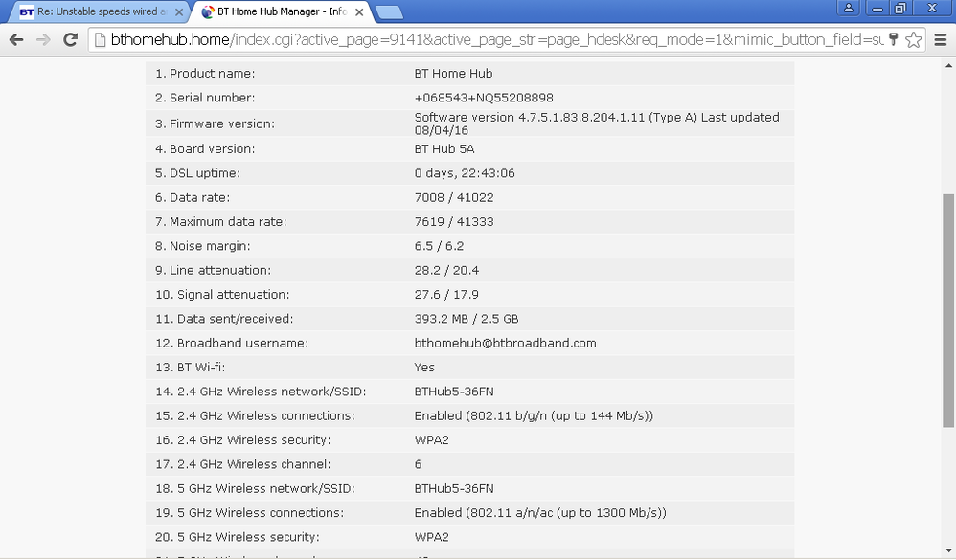Screen dimensions: 956x560
Task: Close the BT Home Hub Manager tab
Action: pyautogui.click(x=360, y=11)
